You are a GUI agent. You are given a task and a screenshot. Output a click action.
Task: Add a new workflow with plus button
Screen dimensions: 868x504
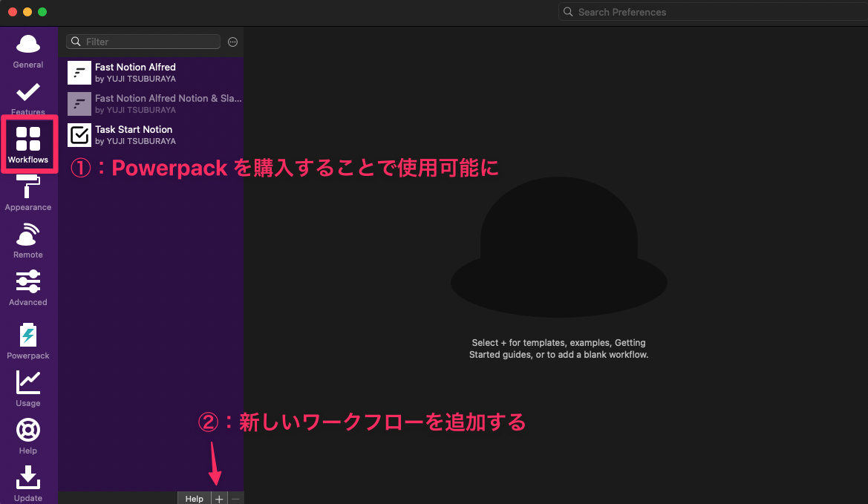219,499
